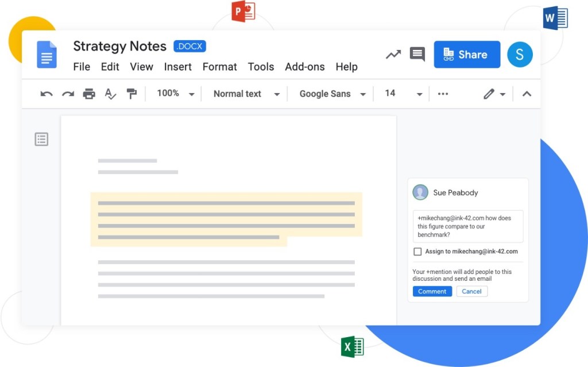This screenshot has height=367, width=588.
Task: Open the View menu
Action: point(141,67)
